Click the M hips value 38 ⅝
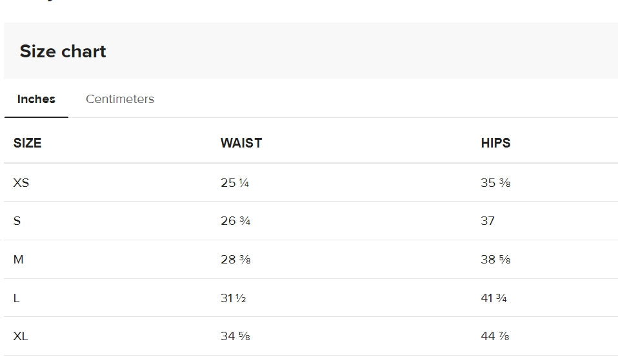This screenshot has height=364, width=618. (495, 260)
